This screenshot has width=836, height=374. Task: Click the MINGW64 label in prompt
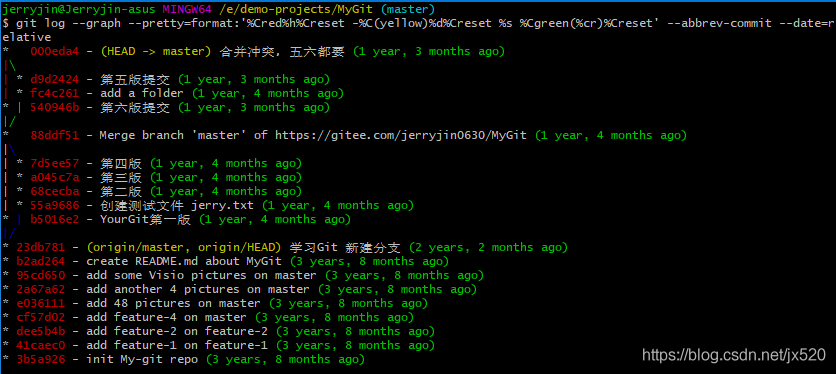pyautogui.click(x=187, y=10)
